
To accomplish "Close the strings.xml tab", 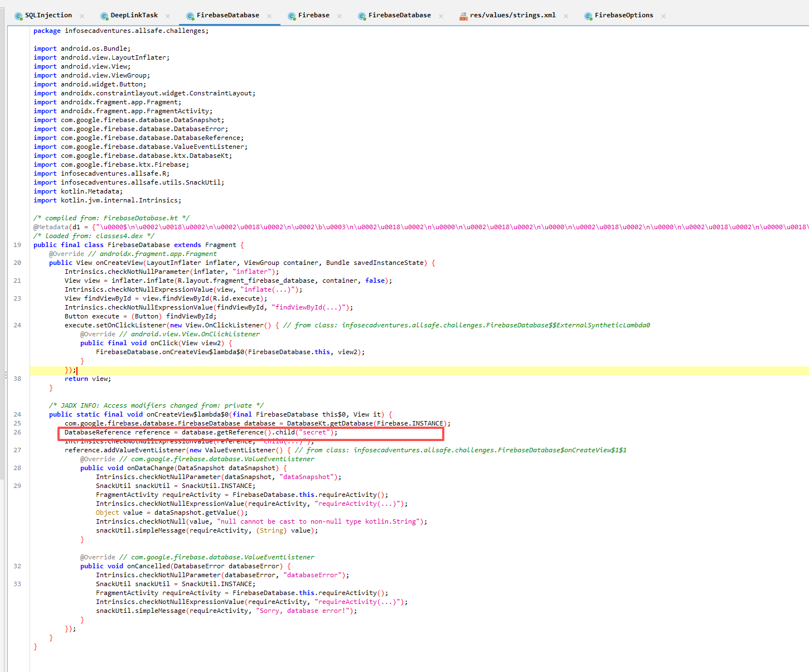I will [566, 16].
